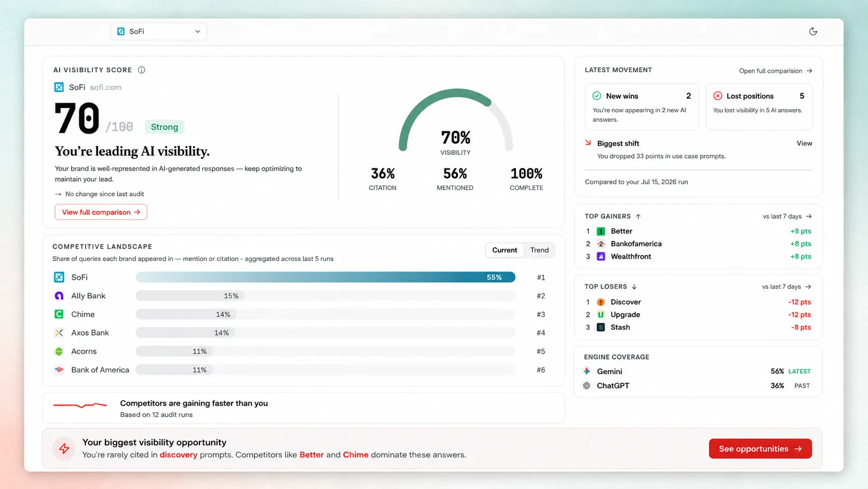This screenshot has height=489, width=868.
Task: Click 'Discover' loser row text
Action: pos(626,302)
